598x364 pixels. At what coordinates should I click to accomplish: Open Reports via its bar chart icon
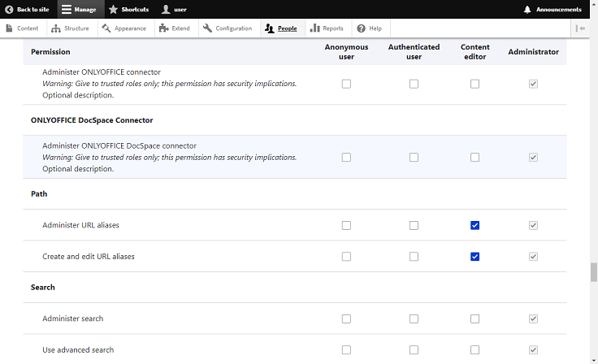(314, 28)
